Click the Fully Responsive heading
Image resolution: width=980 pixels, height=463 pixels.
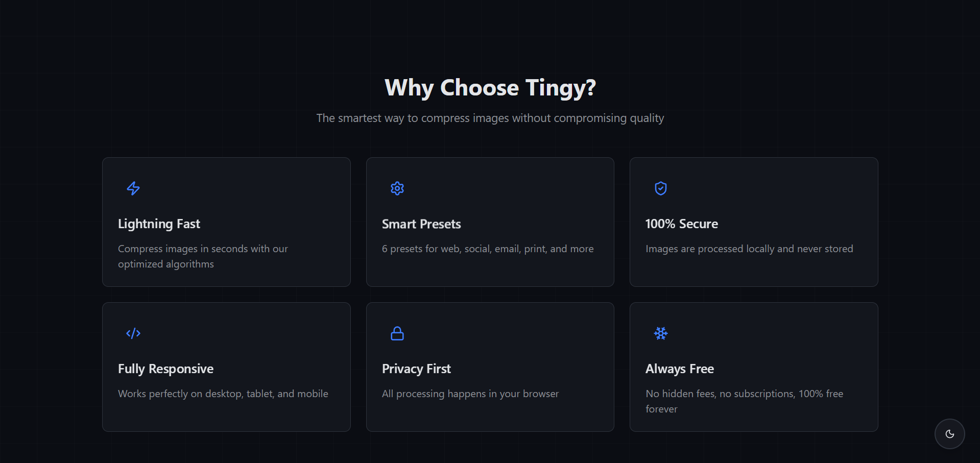tap(165, 369)
